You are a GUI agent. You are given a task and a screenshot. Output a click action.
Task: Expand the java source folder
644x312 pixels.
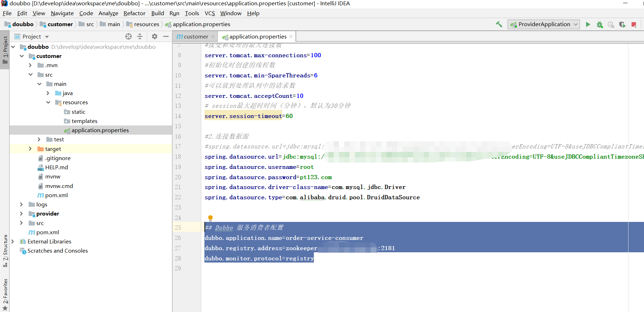point(48,93)
